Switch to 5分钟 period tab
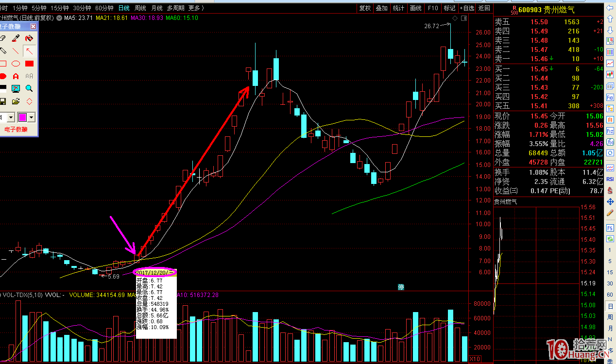Image resolution: width=616 pixels, height=364 pixels. click(x=39, y=8)
